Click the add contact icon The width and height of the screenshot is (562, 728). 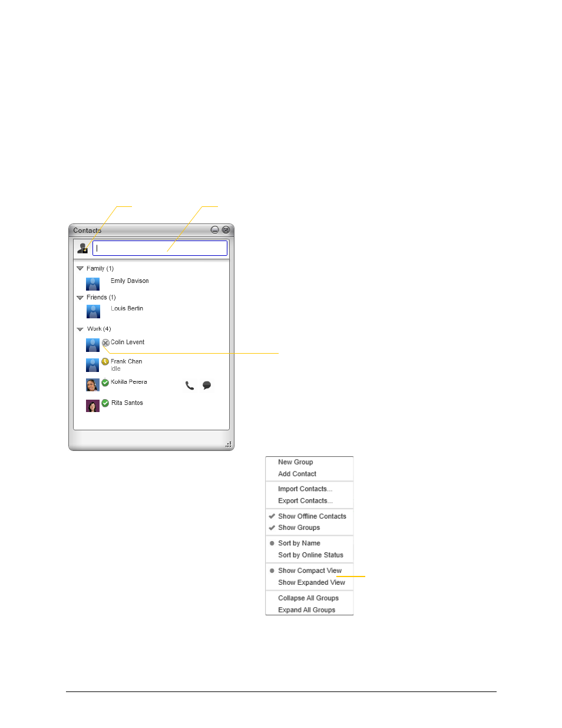(x=82, y=248)
